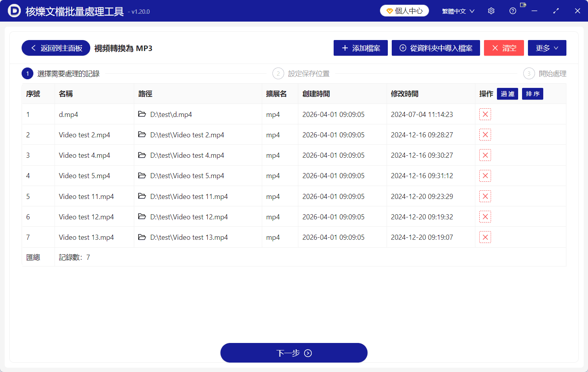The image size is (588, 372).
Task: Click the circled plus icon on 從資料夾中導入檔案
Action: coord(402,47)
